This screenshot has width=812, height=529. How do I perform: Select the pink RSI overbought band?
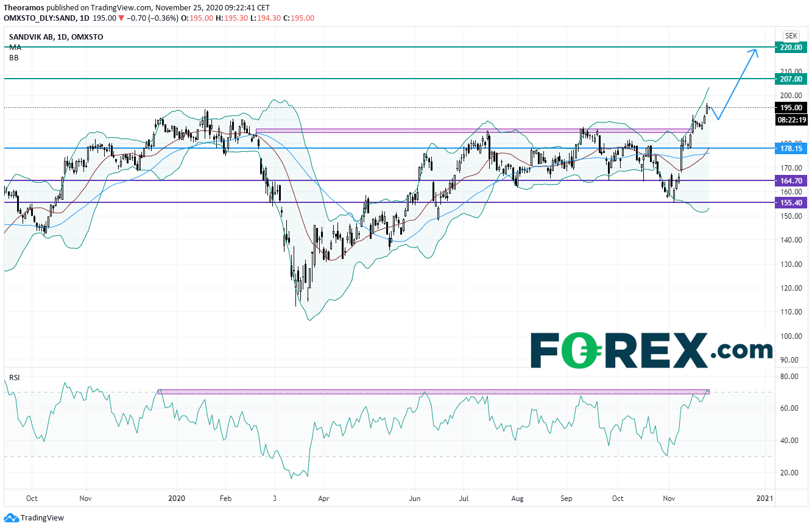coord(426,392)
